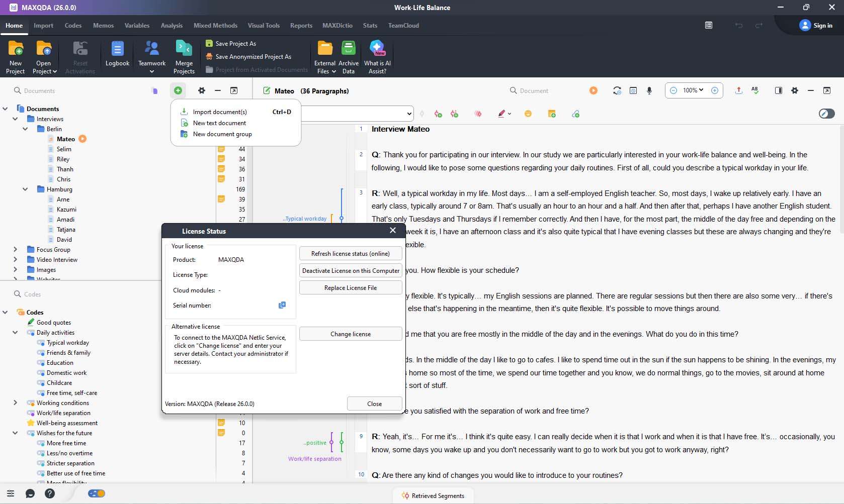This screenshot has height=504, width=844.
Task: Select New text document menu entry
Action: tap(219, 123)
